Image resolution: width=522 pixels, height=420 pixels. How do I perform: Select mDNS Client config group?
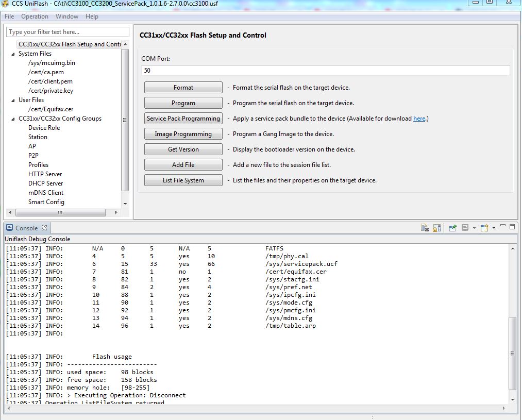(x=46, y=193)
